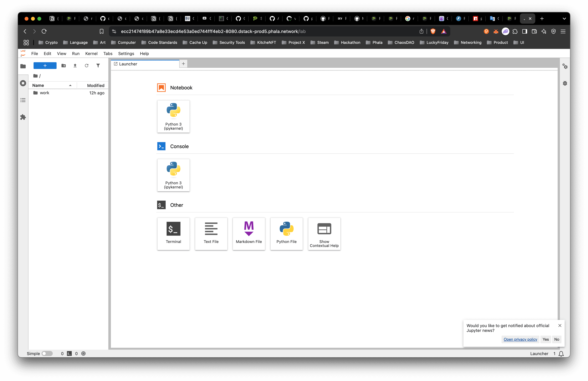Viewport: 588px width, 381px height.
Task: Open the Extension Manager puzzle icon
Action: [x=23, y=117]
